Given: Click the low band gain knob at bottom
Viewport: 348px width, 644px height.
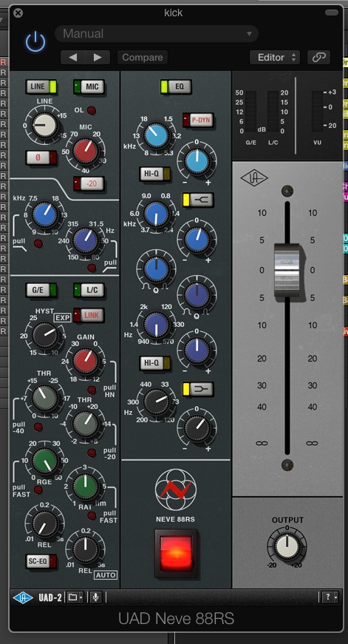Looking at the screenshot, I should click(x=197, y=428).
